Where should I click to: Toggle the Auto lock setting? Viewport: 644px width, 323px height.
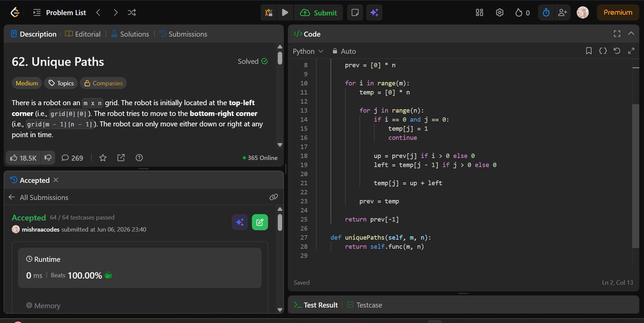pos(344,51)
